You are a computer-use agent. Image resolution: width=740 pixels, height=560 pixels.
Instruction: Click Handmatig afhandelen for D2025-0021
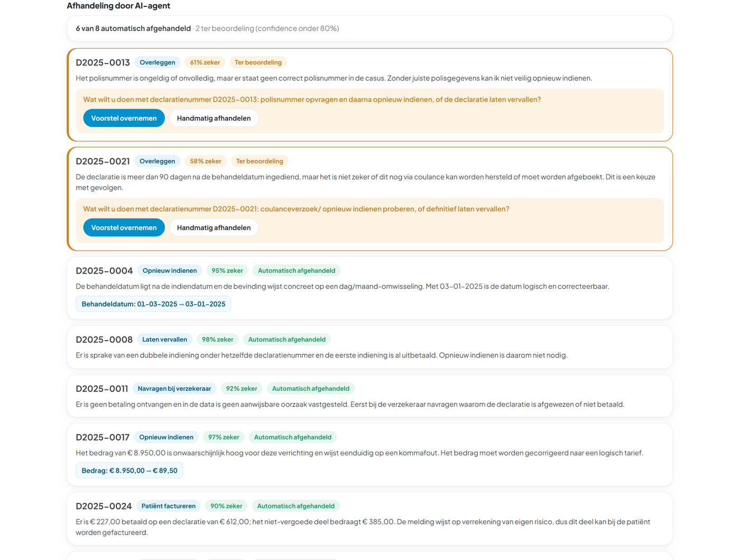(x=214, y=227)
